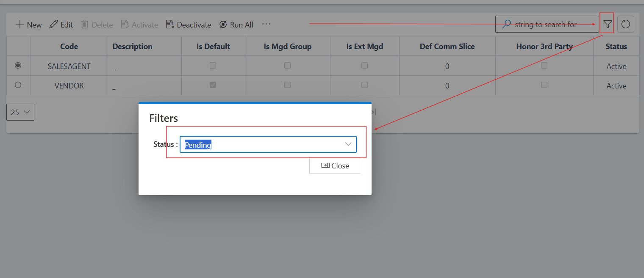Click the Run All button

point(236,25)
